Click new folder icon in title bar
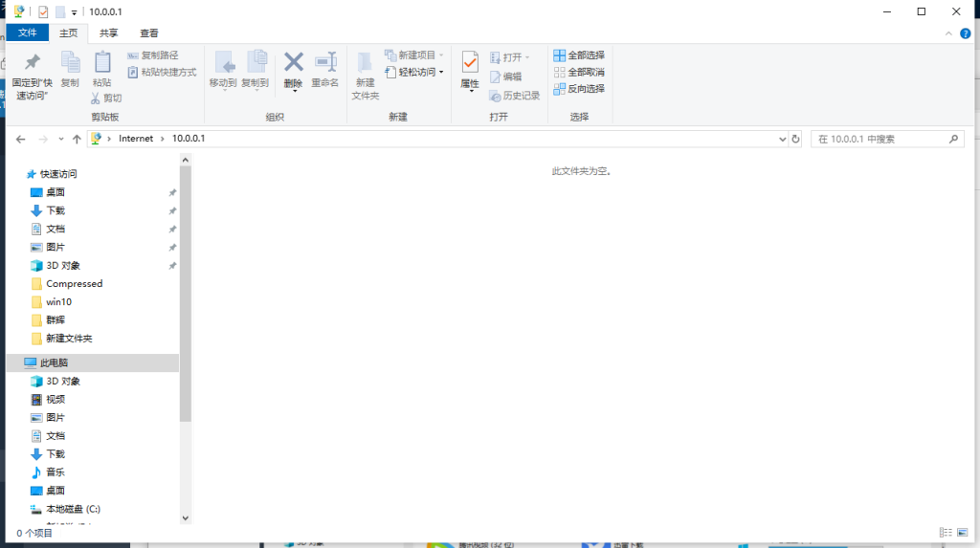Image resolution: width=980 pixels, height=548 pixels. coord(60,11)
